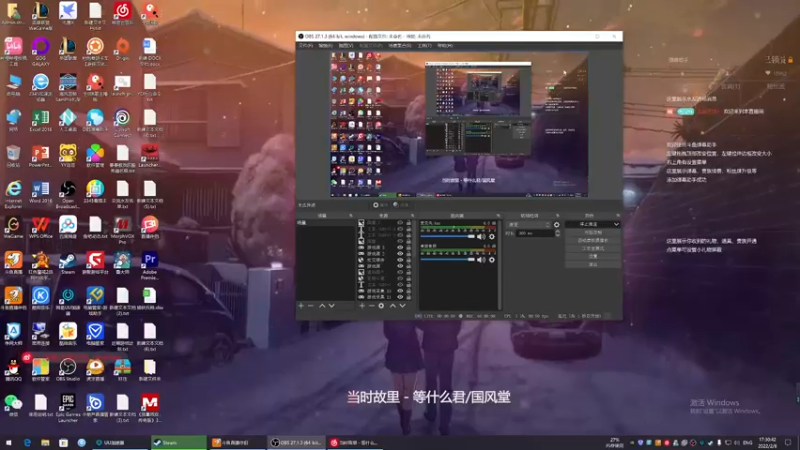Click the 开始录制 start recording button
Viewport: 800px width, 450px height.
pyautogui.click(x=593, y=233)
